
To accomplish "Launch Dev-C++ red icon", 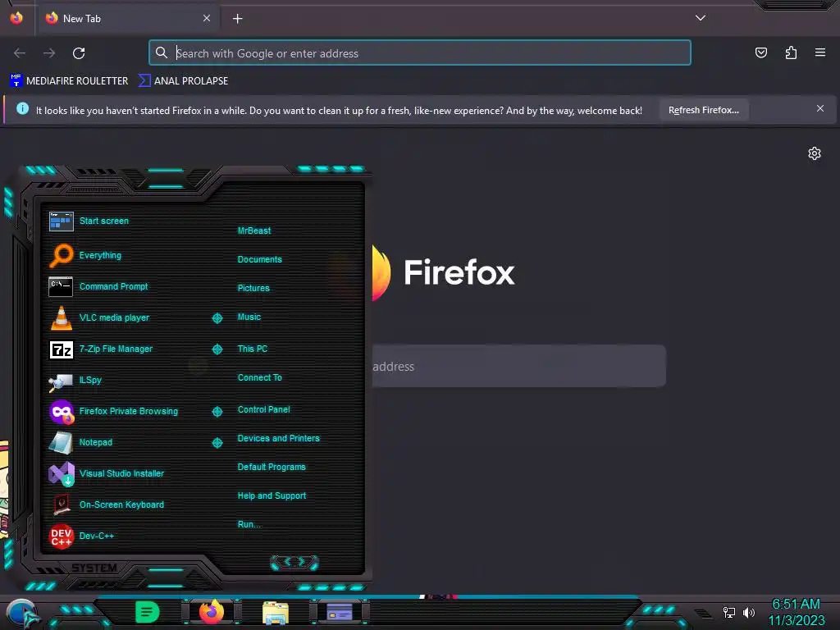I will 61,536.
